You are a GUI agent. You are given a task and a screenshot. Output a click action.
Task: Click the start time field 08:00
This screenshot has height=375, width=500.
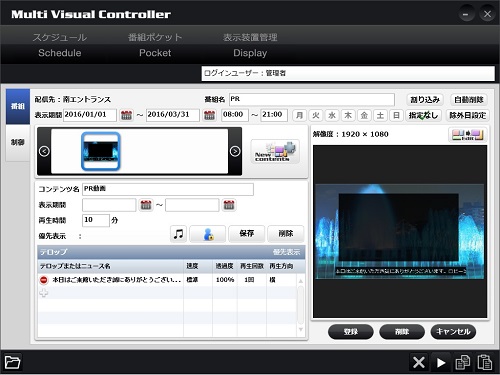click(235, 115)
